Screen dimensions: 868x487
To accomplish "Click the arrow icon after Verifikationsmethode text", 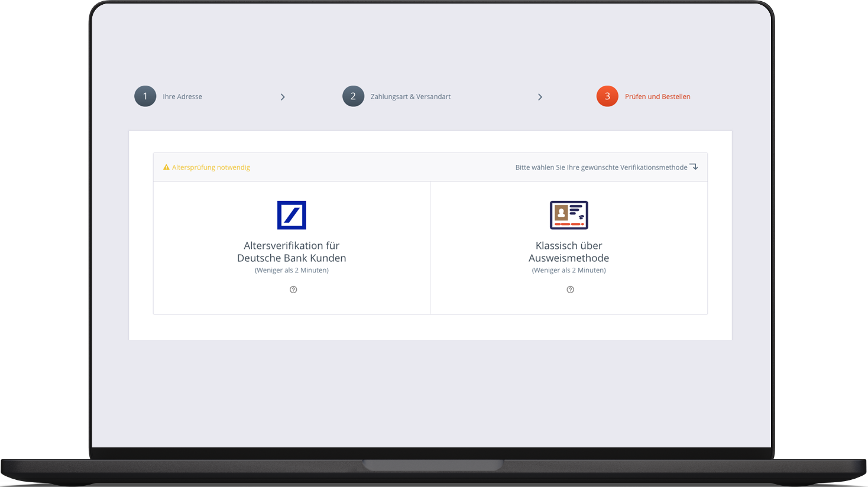I will [x=694, y=167].
